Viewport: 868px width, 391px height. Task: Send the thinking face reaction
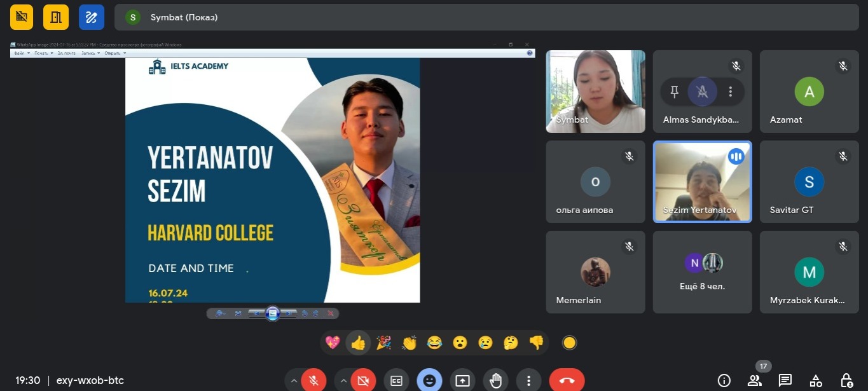(x=511, y=343)
